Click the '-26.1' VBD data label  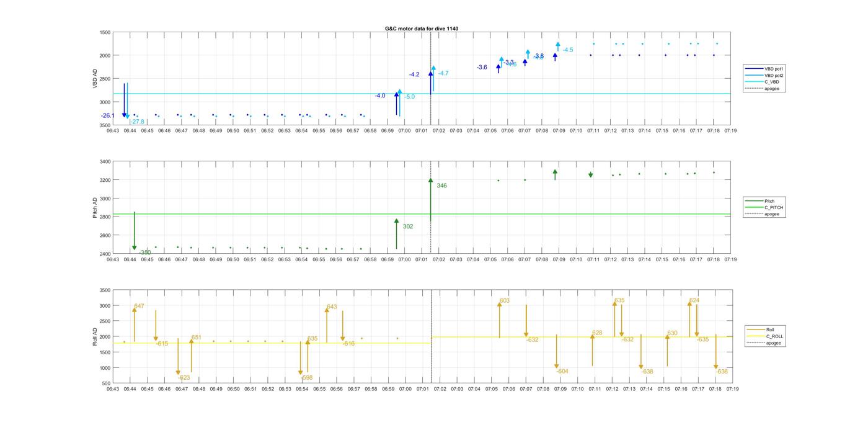(x=108, y=115)
